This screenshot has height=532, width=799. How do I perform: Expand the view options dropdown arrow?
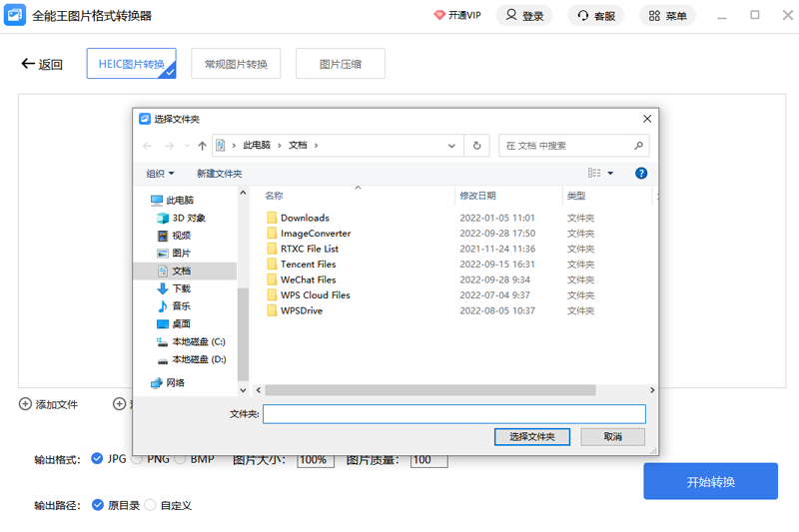[611, 174]
